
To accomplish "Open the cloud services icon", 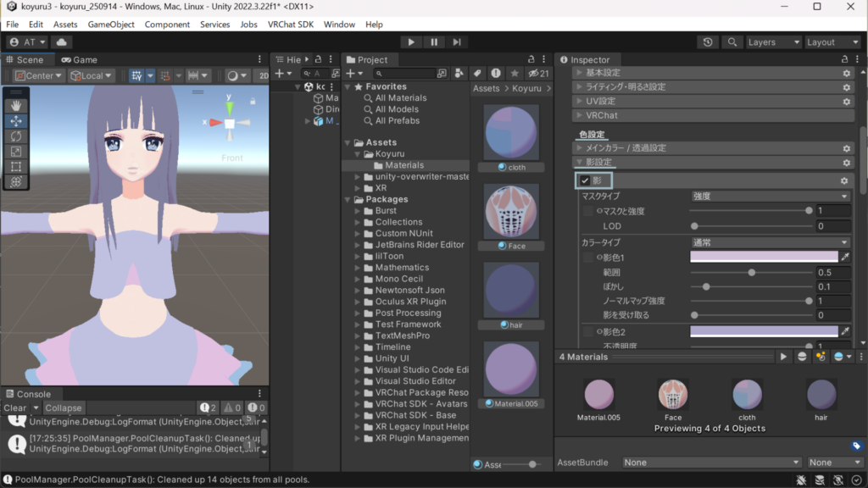I will (62, 42).
